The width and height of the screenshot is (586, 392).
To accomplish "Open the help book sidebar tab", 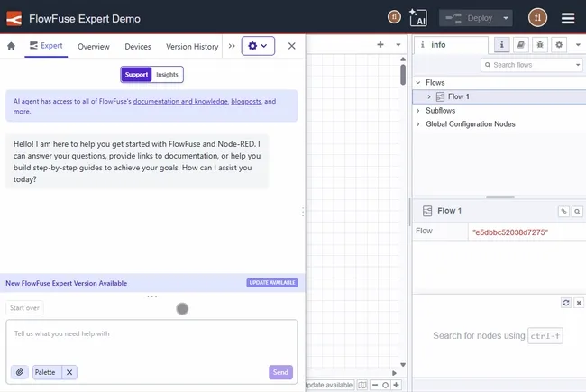I will click(520, 44).
